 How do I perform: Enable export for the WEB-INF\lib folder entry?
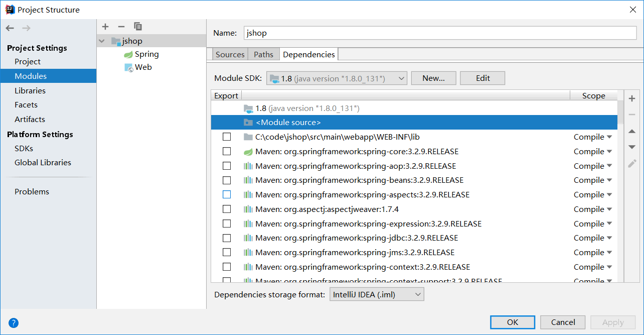tap(226, 136)
